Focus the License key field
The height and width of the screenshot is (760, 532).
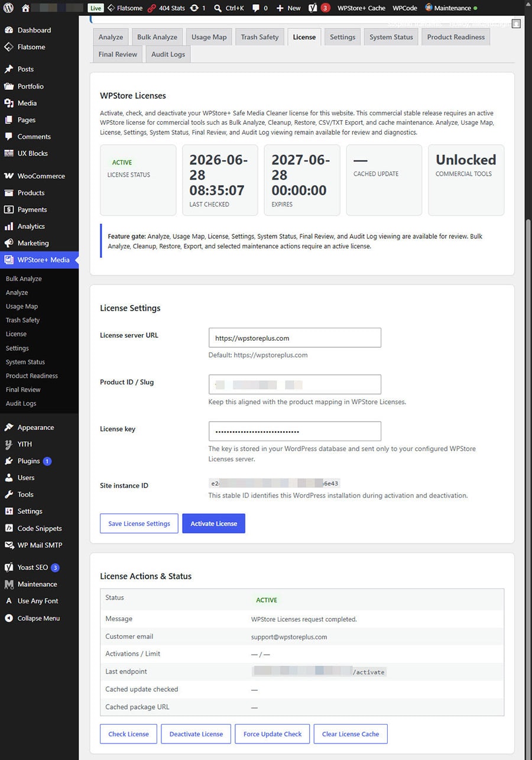(295, 431)
